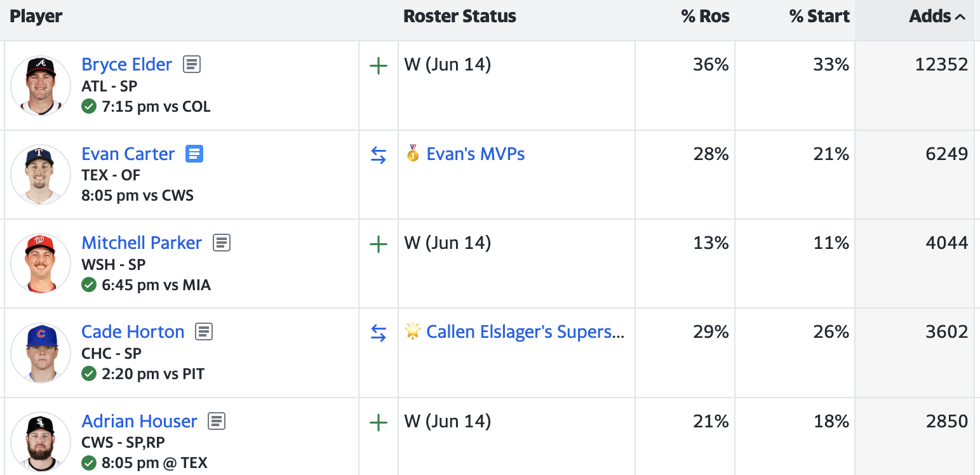Click Evan Carter headshot photo
Image resolution: width=980 pixels, height=475 pixels.
tap(41, 175)
